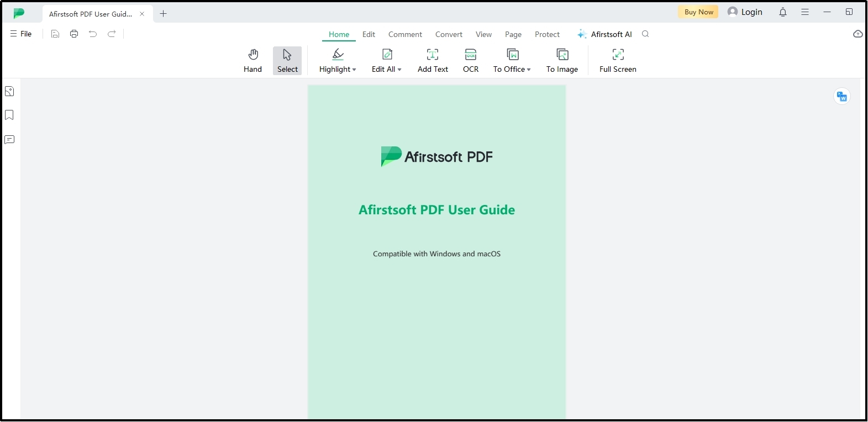Expand the Edit All dropdown arrow
Screen dimensions: 868x422
399,70
